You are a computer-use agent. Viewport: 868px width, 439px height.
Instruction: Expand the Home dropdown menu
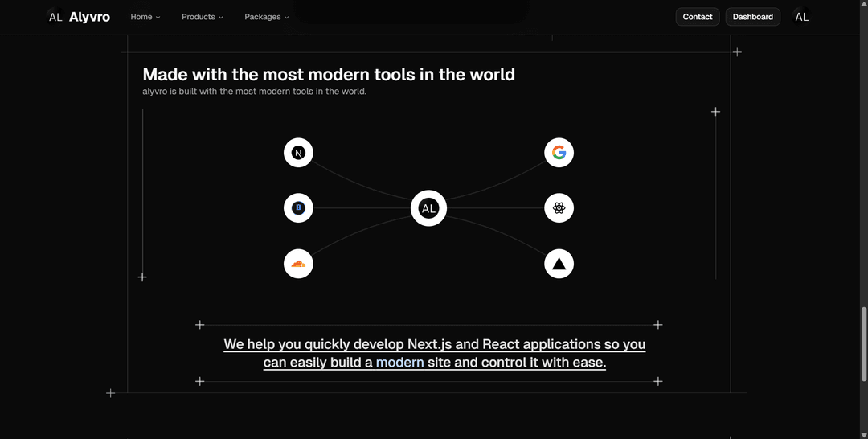pyautogui.click(x=145, y=17)
